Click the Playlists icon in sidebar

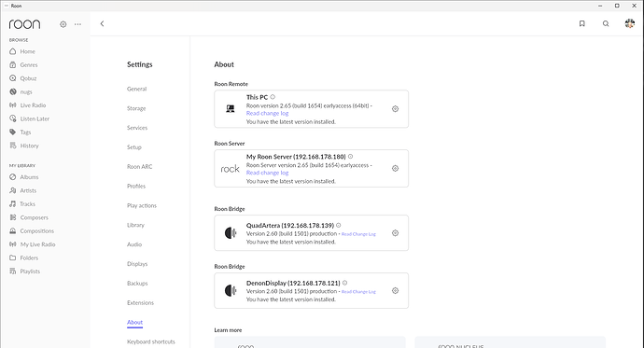click(x=13, y=271)
